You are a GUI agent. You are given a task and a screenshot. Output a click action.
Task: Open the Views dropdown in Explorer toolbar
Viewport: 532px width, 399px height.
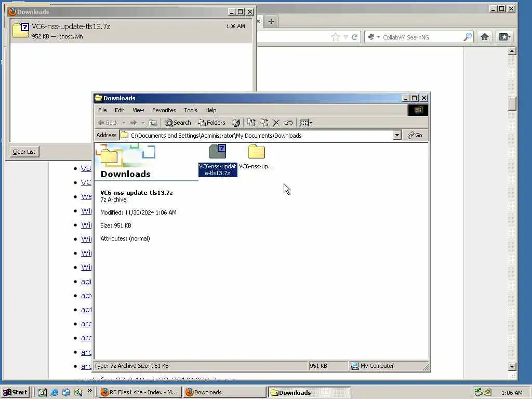click(306, 123)
